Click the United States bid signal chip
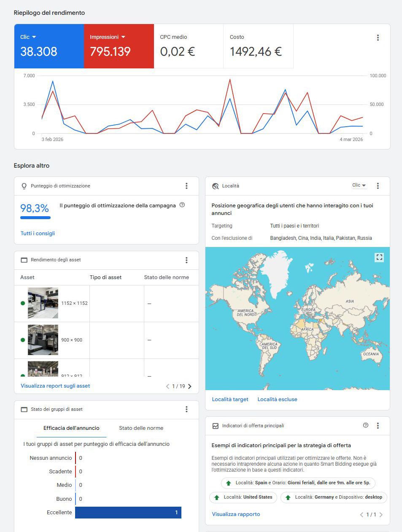The image size is (402, 532). coord(243,497)
